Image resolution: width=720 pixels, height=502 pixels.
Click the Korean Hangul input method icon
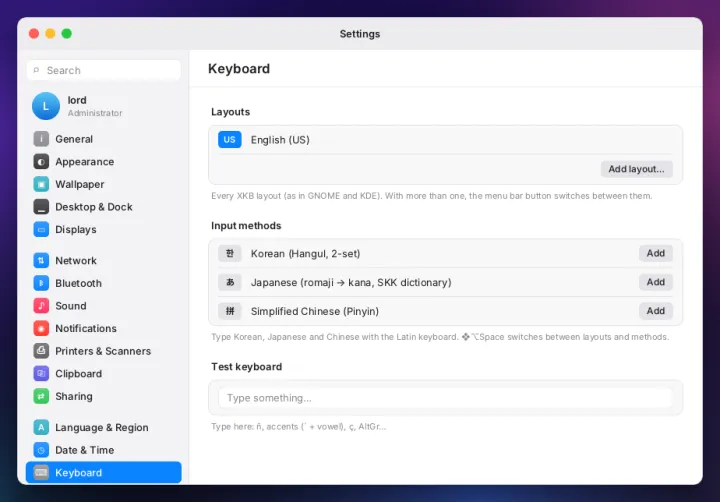pyautogui.click(x=230, y=253)
